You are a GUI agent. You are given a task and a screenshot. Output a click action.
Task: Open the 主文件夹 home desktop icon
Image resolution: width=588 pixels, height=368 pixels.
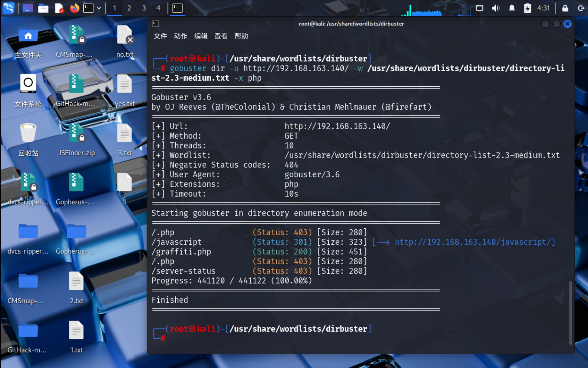(x=28, y=43)
